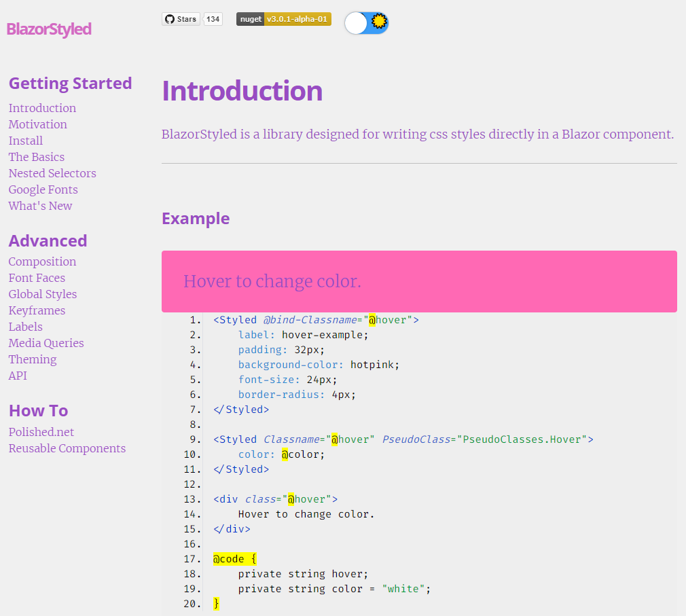Navigate to Nested Selectors
Viewport: 686px width, 616px height.
pos(52,173)
